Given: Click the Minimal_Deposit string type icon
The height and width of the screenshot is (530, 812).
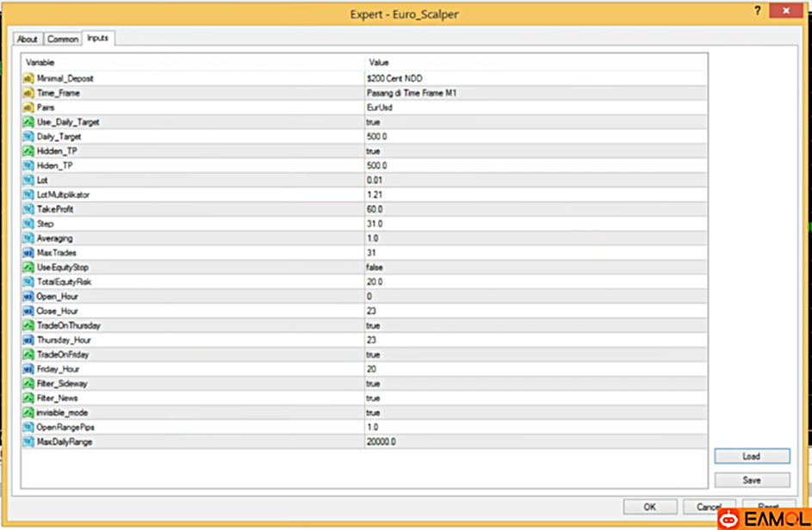Looking at the screenshot, I should point(28,78).
